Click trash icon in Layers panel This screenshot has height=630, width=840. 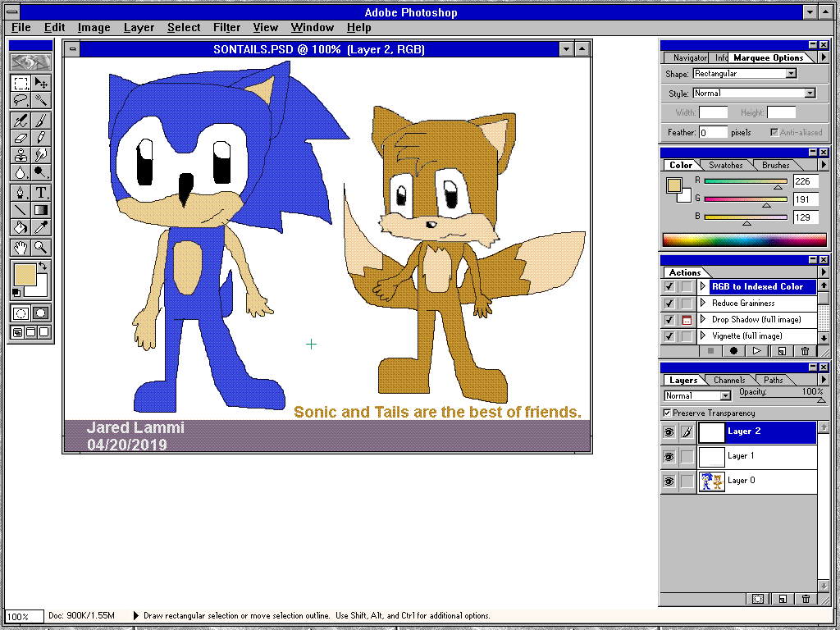point(806,599)
